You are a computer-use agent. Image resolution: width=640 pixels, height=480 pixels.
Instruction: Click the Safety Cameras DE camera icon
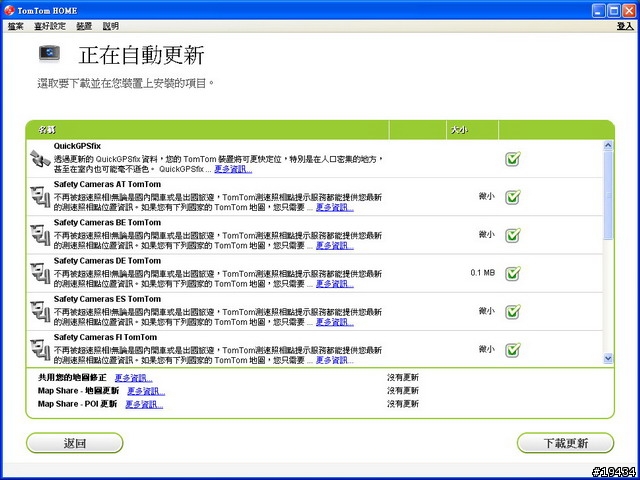(x=40, y=274)
